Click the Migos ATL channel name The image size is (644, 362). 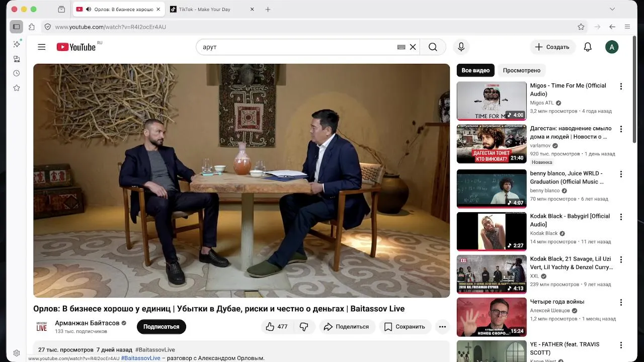[x=542, y=103]
